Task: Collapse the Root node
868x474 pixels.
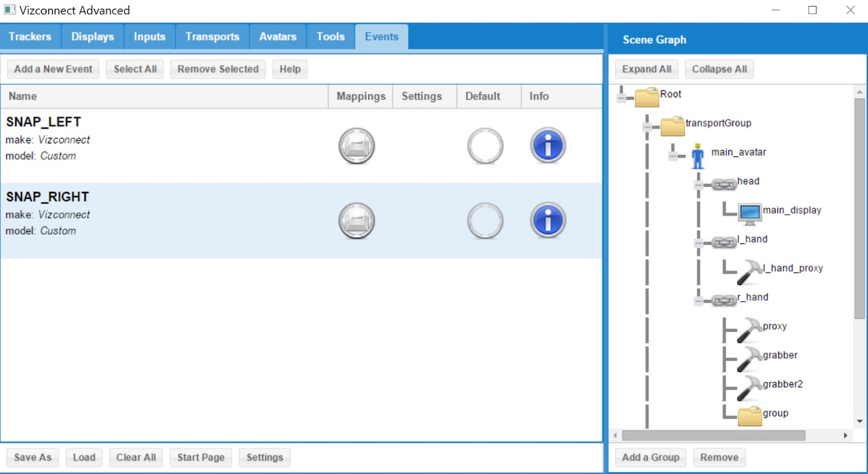Action: point(621,98)
